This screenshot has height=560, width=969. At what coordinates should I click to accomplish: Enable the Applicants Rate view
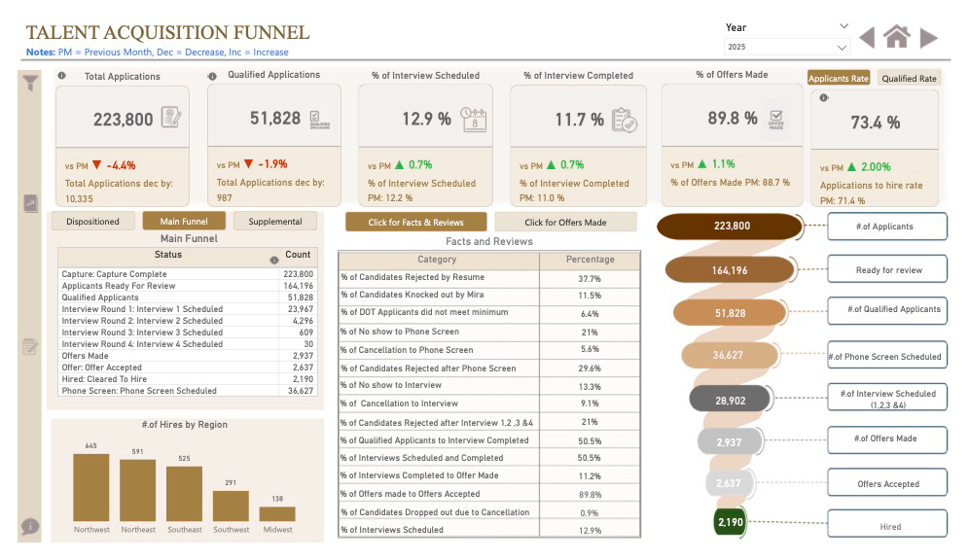(x=839, y=78)
